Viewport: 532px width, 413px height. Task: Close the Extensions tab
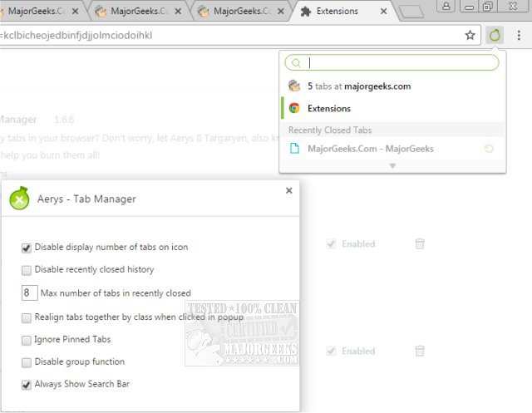[x=384, y=11]
